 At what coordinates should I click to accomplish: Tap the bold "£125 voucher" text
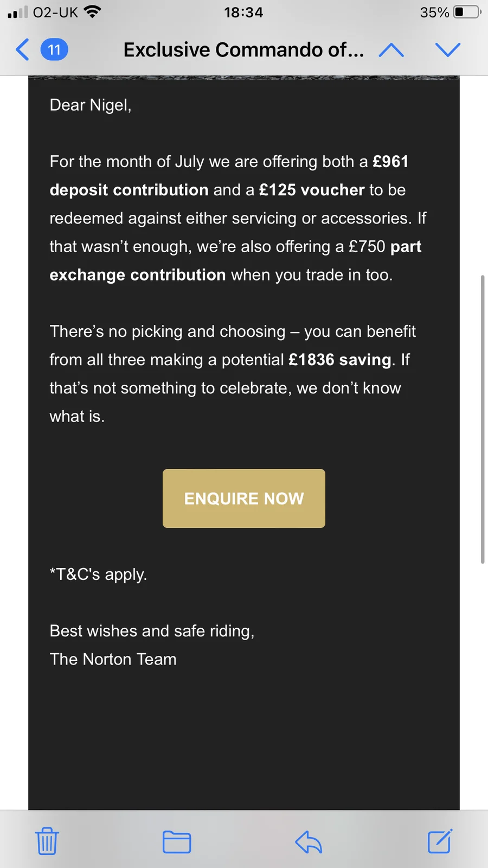312,190
